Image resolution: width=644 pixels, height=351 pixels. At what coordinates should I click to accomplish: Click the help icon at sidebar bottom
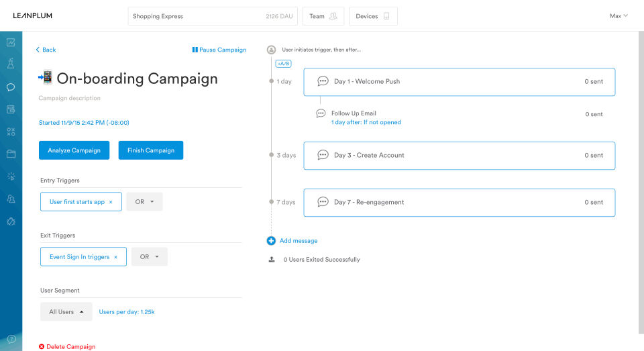[11, 339]
